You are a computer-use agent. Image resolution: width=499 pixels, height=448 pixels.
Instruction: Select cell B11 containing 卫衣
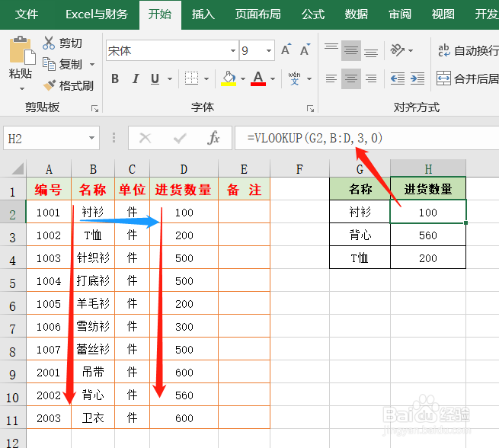93,418
